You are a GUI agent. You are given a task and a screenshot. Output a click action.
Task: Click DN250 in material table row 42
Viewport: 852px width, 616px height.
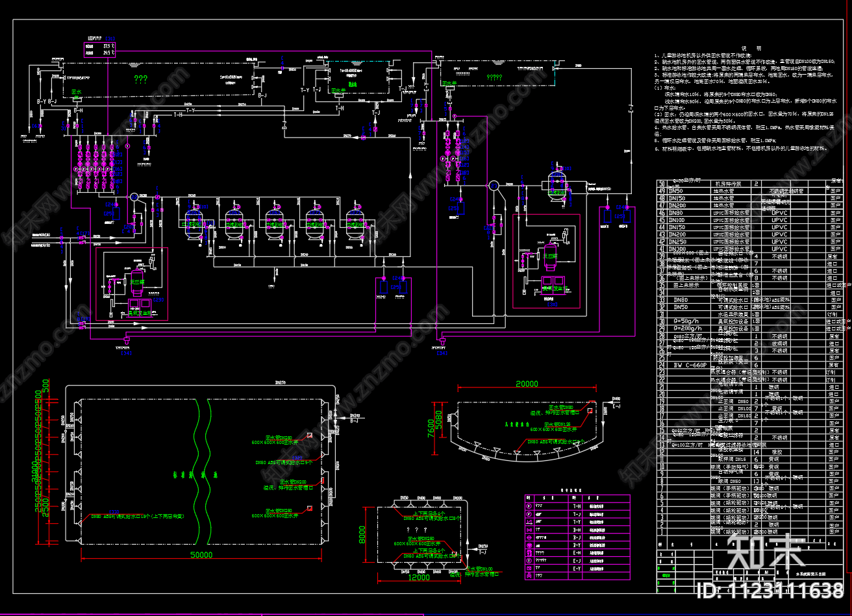pos(677,241)
